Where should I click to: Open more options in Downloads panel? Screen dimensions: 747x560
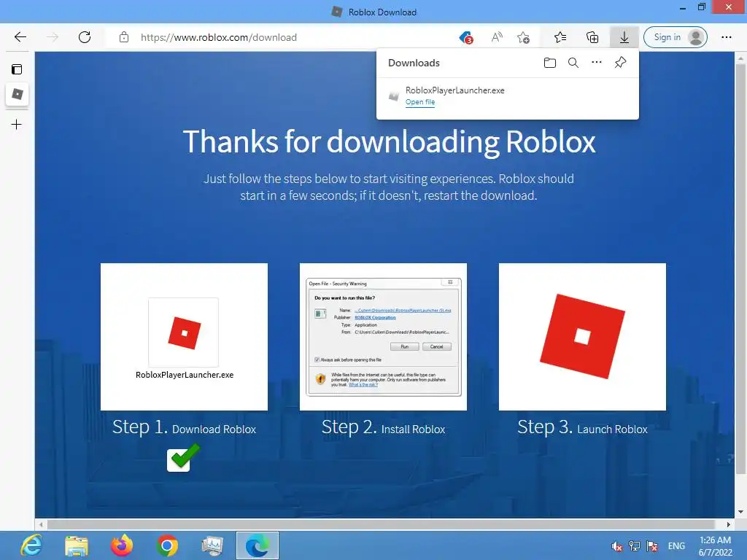pos(597,63)
